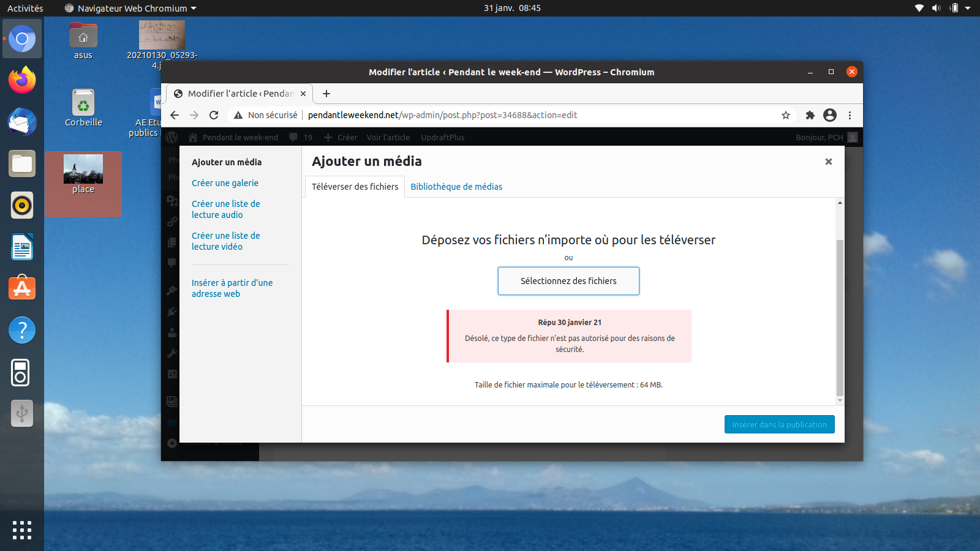Click the media dialog vertical scrollbar
Viewport: 980px width, 551px height.
coord(840,318)
